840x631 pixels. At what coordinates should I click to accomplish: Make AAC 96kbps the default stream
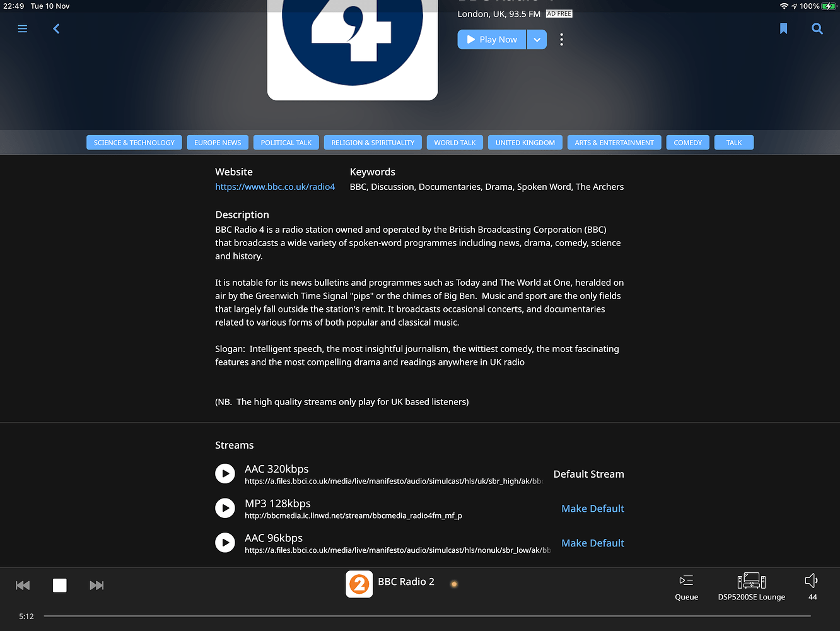593,543
